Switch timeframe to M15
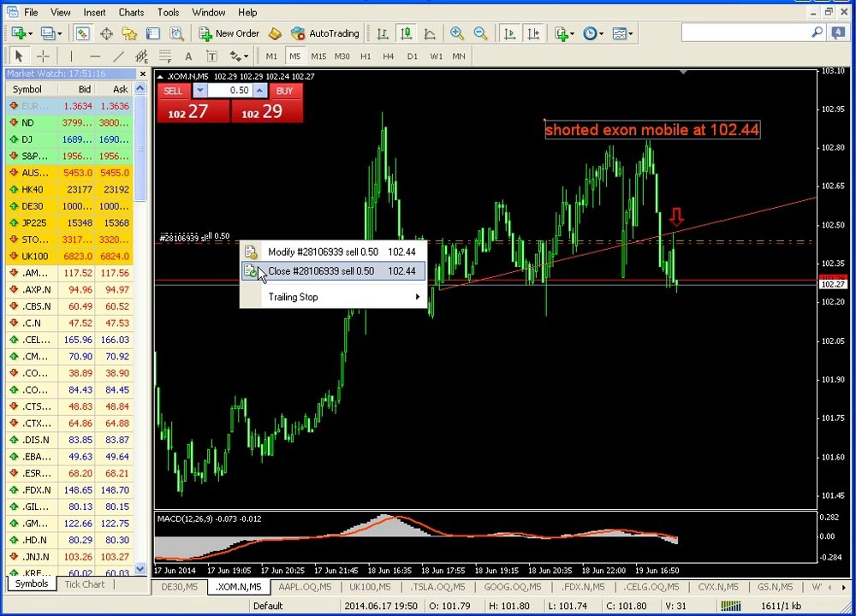 tap(318, 56)
